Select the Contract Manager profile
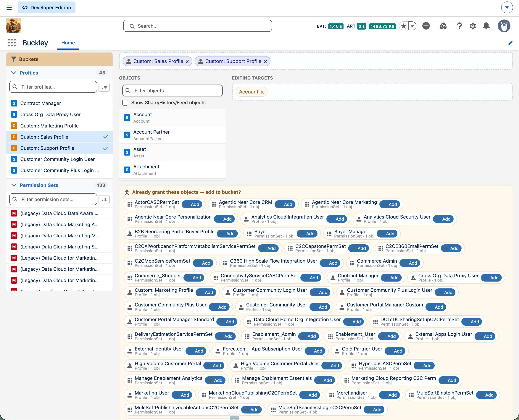Image resolution: width=519 pixels, height=420 pixels. (x=59, y=103)
